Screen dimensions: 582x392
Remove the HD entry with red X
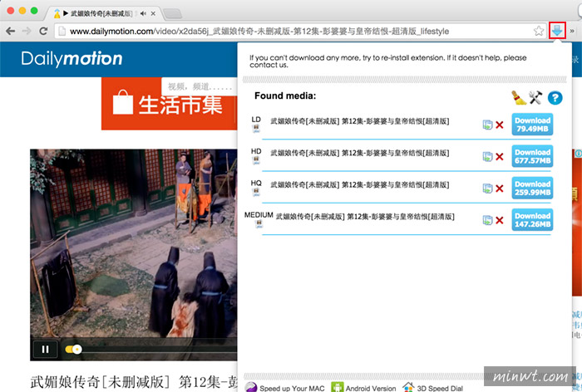(x=500, y=157)
